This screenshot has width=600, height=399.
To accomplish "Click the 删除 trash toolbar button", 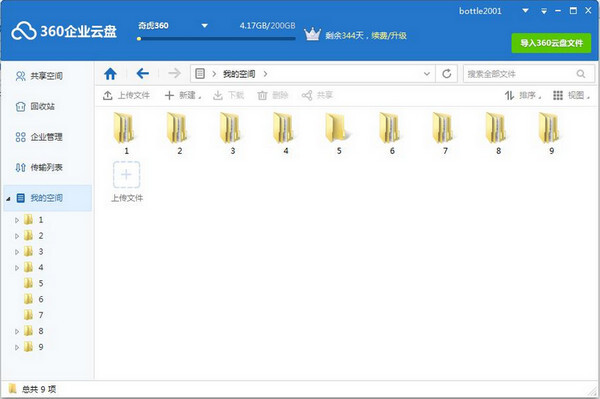I will tap(272, 95).
